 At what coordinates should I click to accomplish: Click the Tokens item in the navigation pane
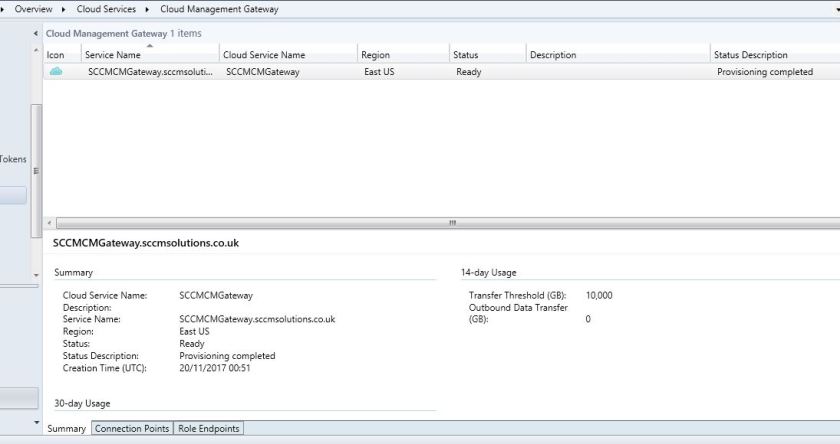[13, 159]
